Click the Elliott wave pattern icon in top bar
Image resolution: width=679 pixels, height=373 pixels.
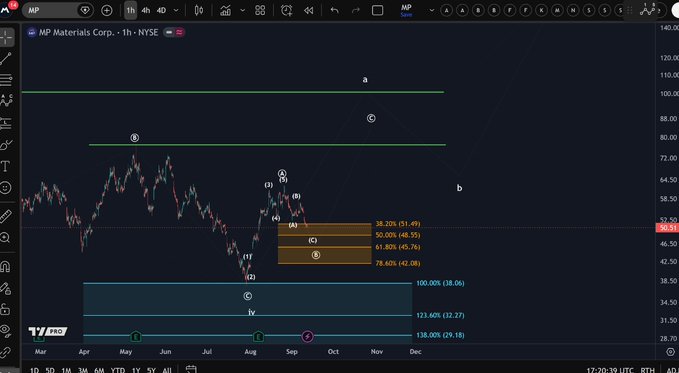[648, 10]
